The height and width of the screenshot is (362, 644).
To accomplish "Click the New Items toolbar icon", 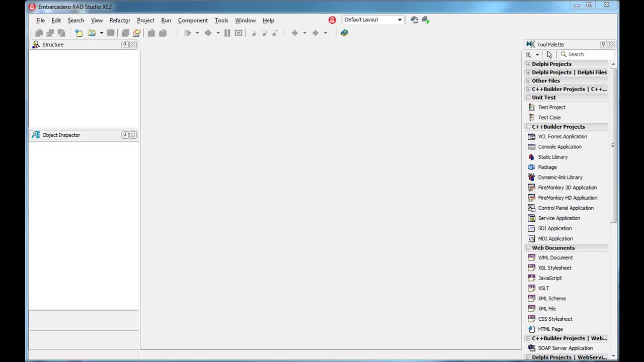I will pos(78,33).
